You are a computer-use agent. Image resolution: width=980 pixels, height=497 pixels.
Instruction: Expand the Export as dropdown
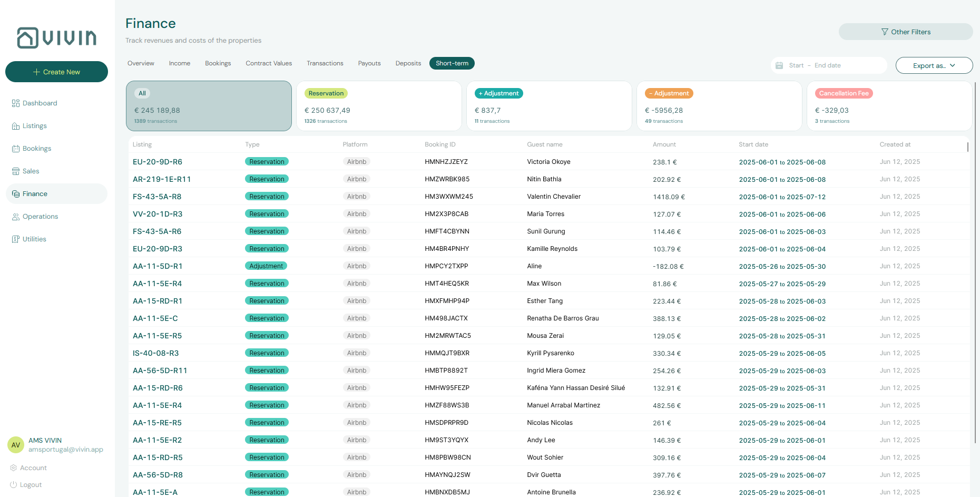934,65
